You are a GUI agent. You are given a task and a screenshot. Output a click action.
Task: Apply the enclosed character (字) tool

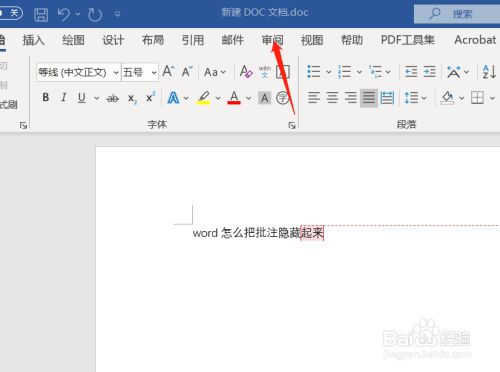click(x=283, y=98)
